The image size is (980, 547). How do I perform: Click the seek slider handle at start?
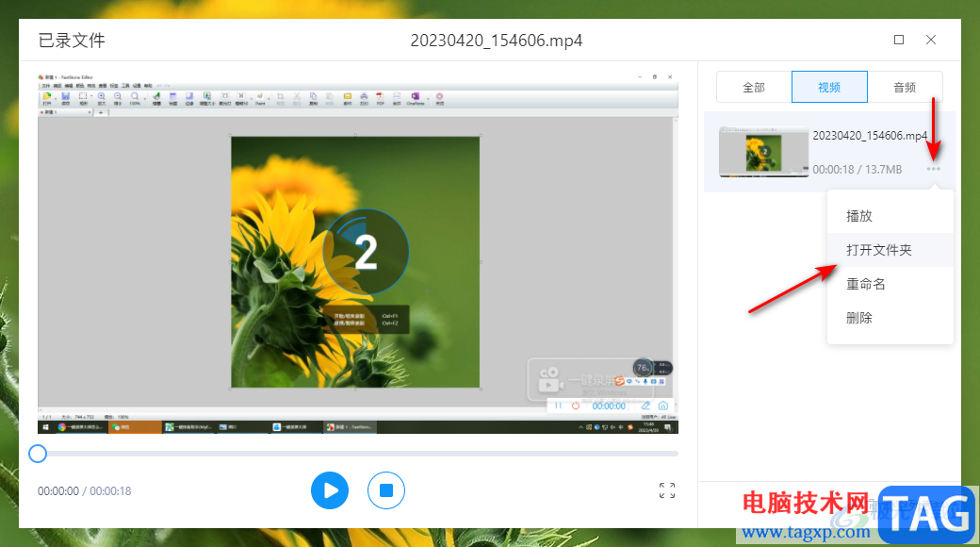coord(38,454)
